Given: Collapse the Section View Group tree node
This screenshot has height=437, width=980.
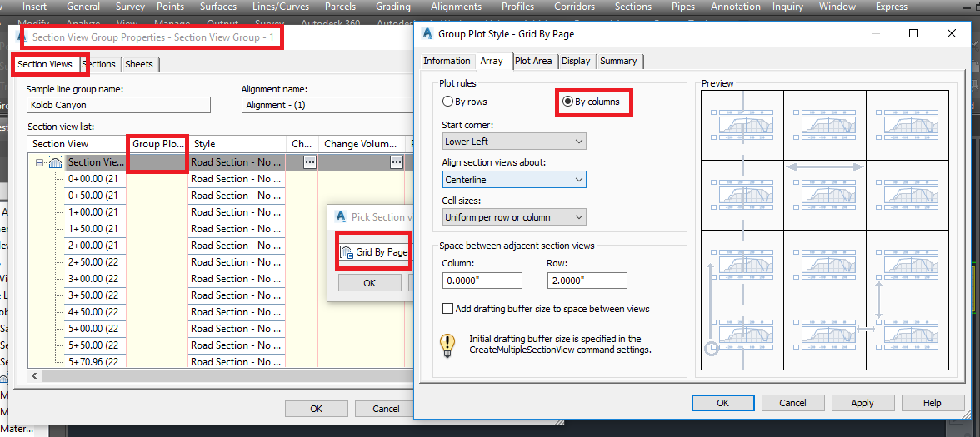Looking at the screenshot, I should (39, 162).
